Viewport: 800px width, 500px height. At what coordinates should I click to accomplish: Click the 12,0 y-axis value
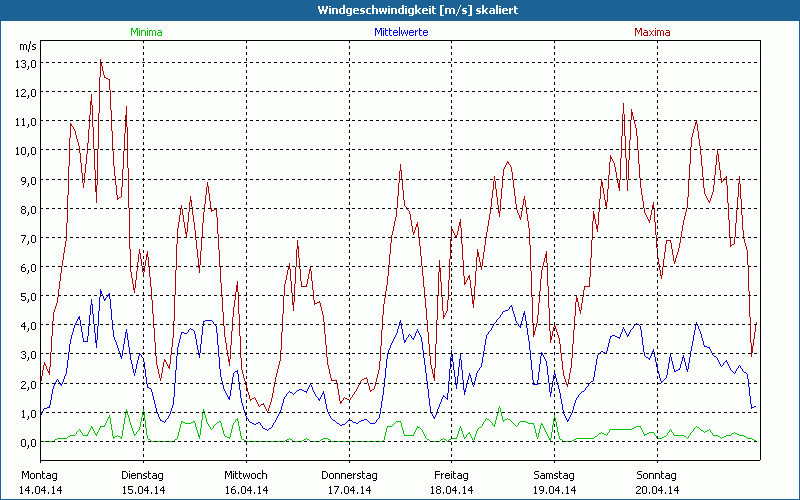pyautogui.click(x=28, y=93)
